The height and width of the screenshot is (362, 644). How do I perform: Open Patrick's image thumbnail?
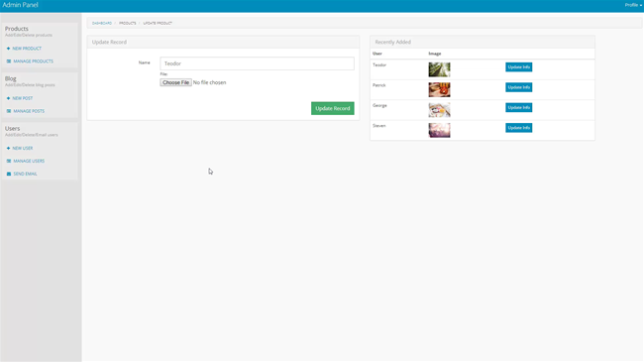[x=440, y=89]
